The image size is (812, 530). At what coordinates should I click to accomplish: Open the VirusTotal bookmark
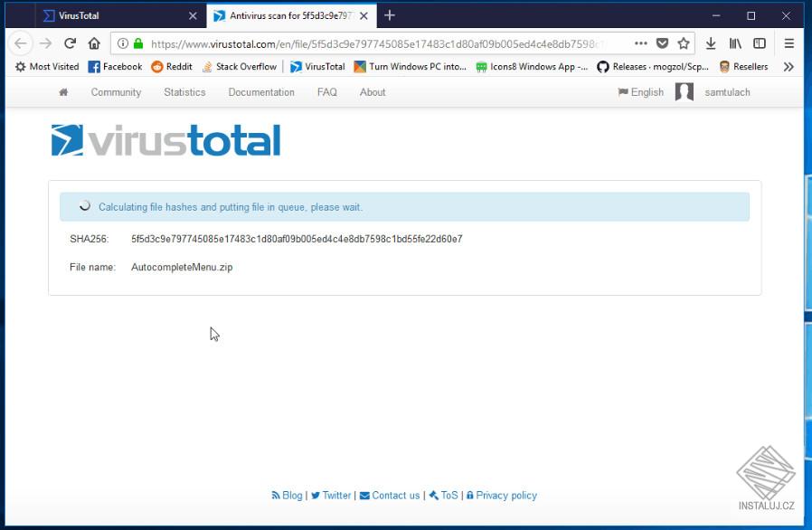[316, 66]
